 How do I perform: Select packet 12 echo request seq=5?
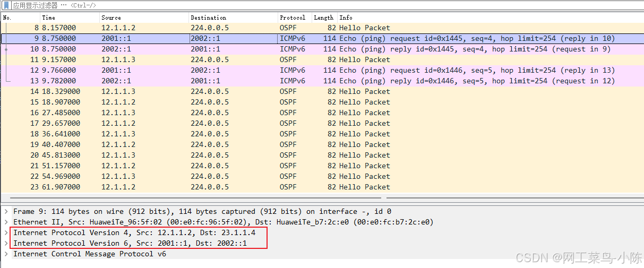click(322, 70)
